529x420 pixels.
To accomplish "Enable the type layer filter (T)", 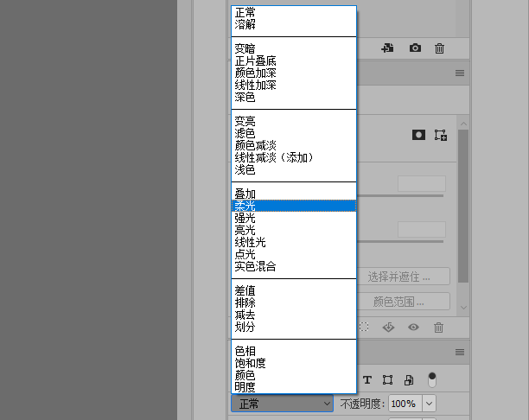I will 366,379.
